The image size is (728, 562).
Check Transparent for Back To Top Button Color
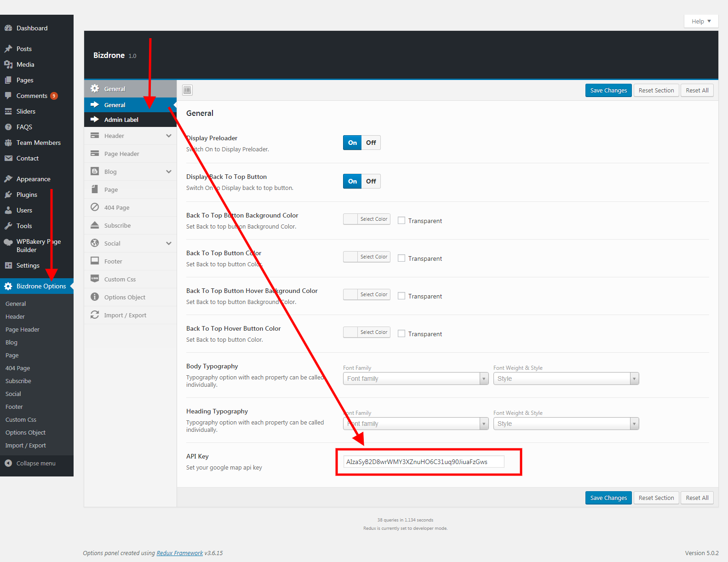click(x=401, y=258)
